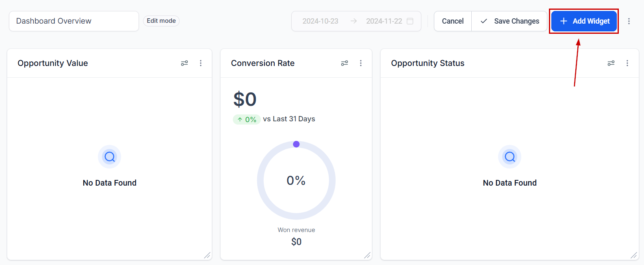Select end date 2024-11-22 field
Screen dimensions: 644x265
point(384,21)
